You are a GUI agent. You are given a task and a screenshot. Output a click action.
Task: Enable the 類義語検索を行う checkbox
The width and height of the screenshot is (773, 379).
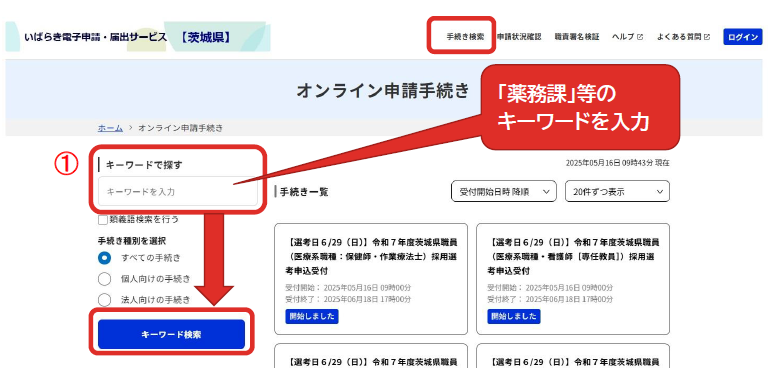coord(103,220)
